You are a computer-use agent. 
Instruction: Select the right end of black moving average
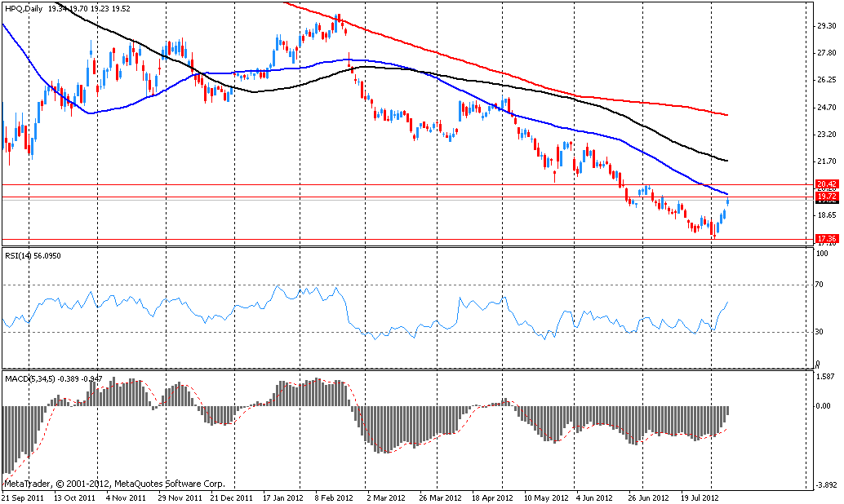[726, 160]
